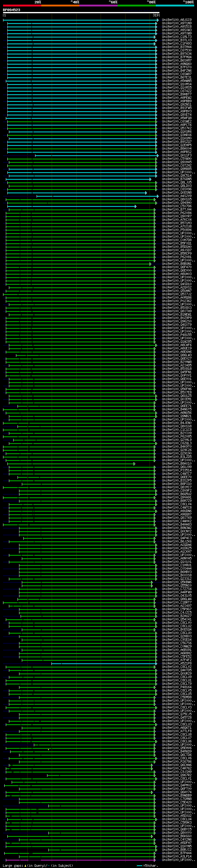The image size is (197, 868).
Task: Open hit UniRef100_B3TLX3
Action: click(x=177, y=40)
